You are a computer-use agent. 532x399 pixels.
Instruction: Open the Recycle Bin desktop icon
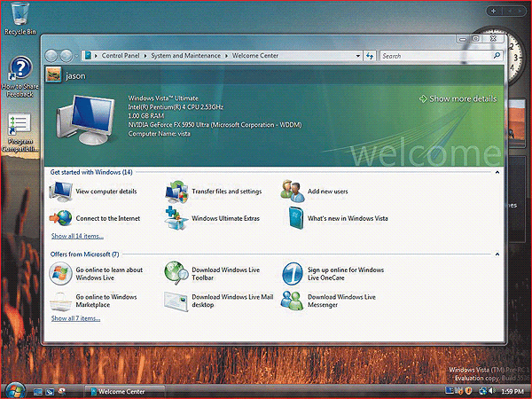(20, 18)
